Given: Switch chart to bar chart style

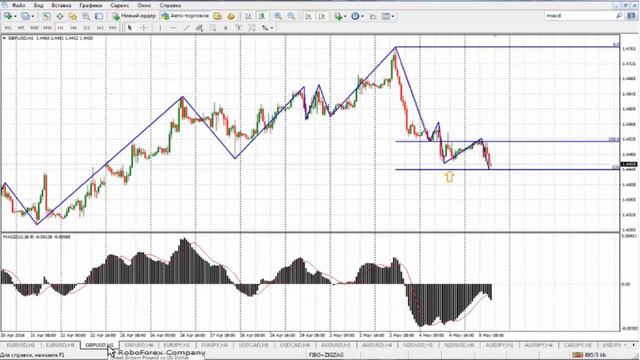Looking at the screenshot, I should point(249,16).
